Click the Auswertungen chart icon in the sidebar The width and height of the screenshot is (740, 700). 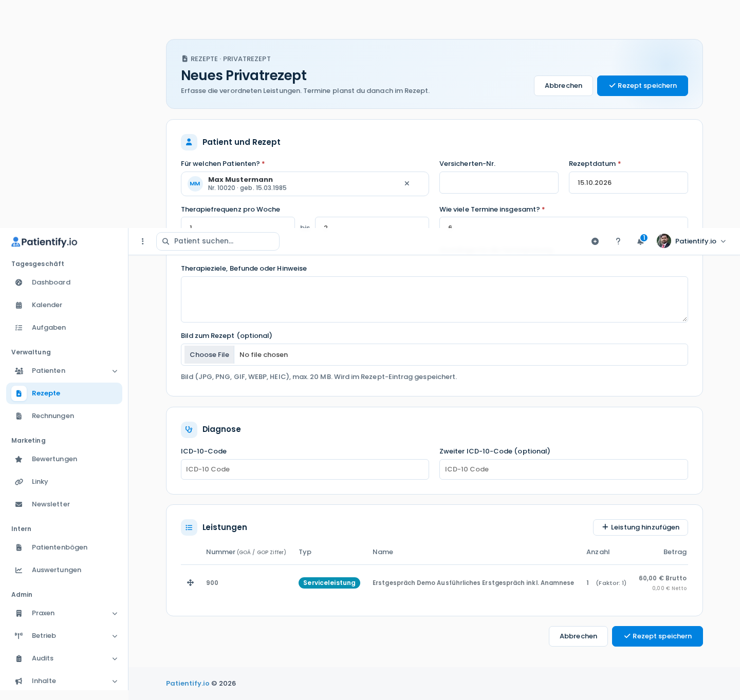(19, 570)
